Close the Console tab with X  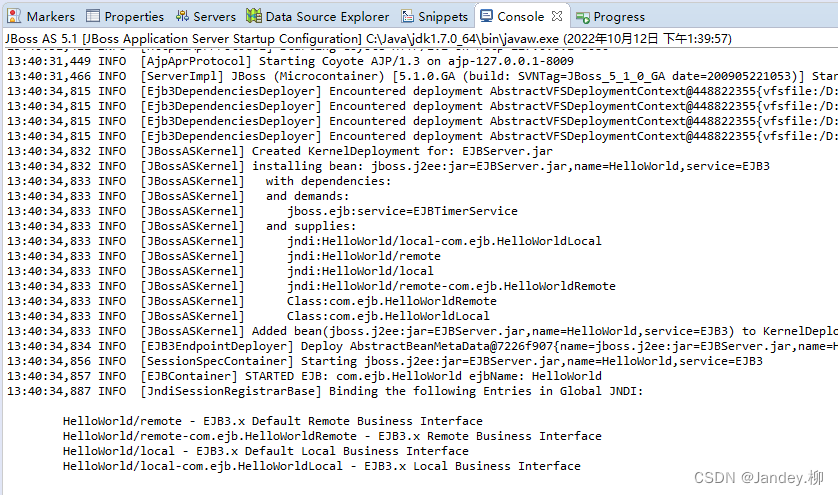click(x=557, y=16)
